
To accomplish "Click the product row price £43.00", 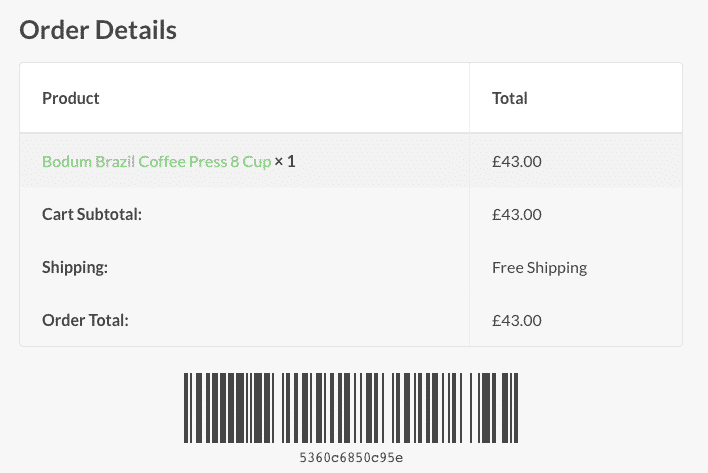I will pyautogui.click(x=517, y=160).
